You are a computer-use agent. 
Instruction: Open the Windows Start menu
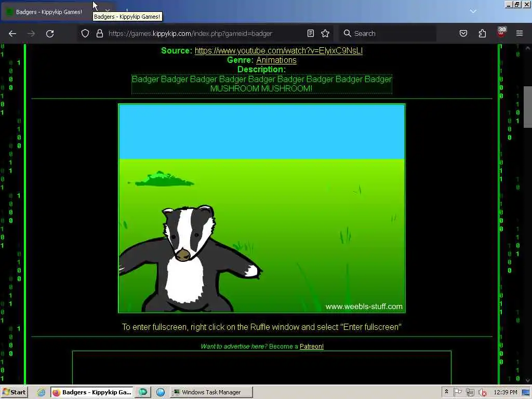(x=14, y=392)
